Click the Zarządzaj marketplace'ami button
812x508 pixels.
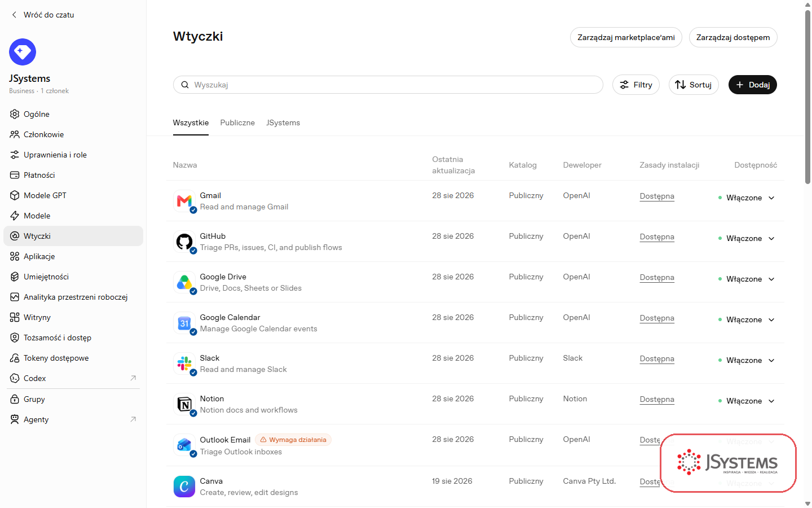(626, 37)
